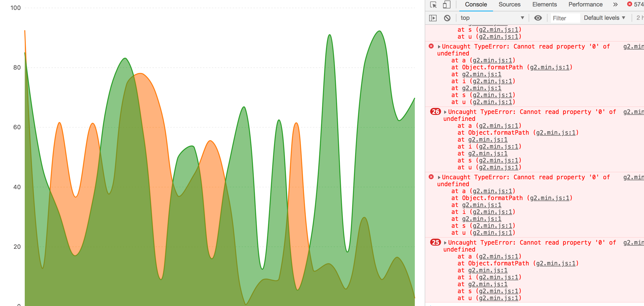
Task: Open the Default levels dropdown
Action: tap(604, 18)
